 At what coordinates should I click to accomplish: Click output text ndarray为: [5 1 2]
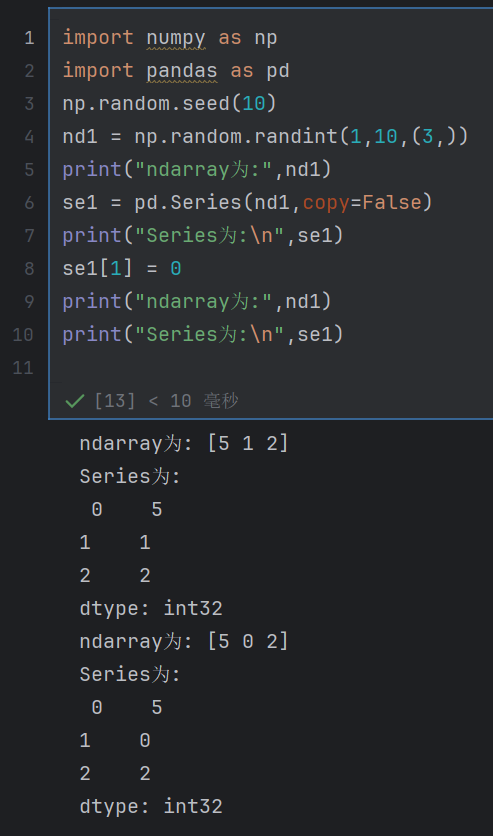pyautogui.click(x=184, y=444)
